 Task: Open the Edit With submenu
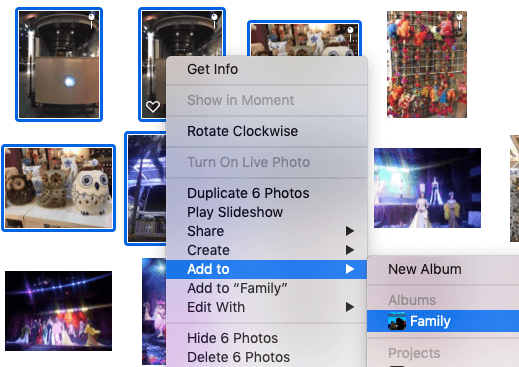pyautogui.click(x=267, y=307)
